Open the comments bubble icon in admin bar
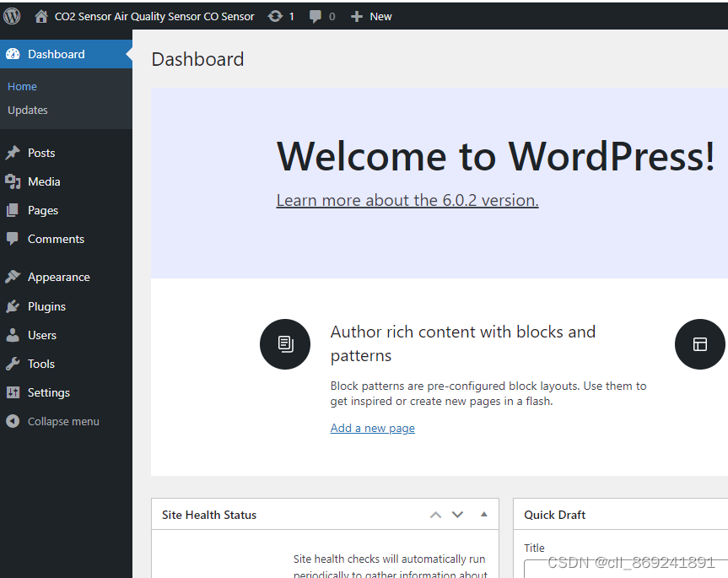Viewport: 728px width, 578px height. 315,17
